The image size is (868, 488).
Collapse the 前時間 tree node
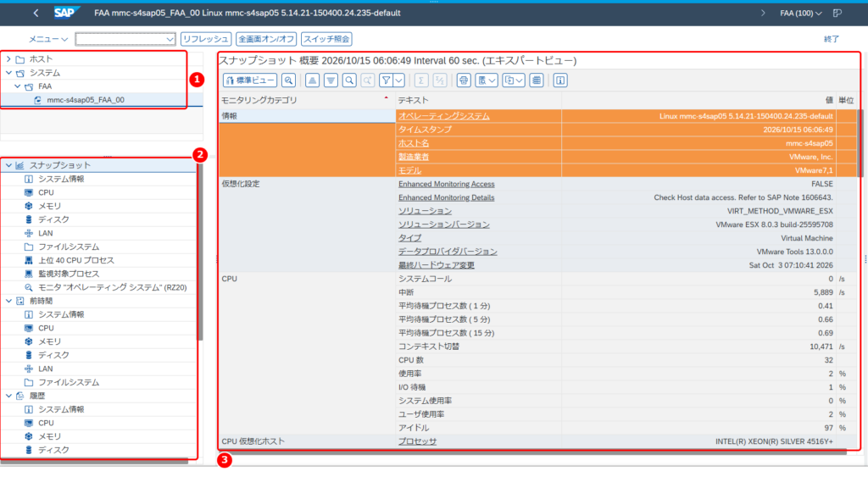(x=8, y=301)
